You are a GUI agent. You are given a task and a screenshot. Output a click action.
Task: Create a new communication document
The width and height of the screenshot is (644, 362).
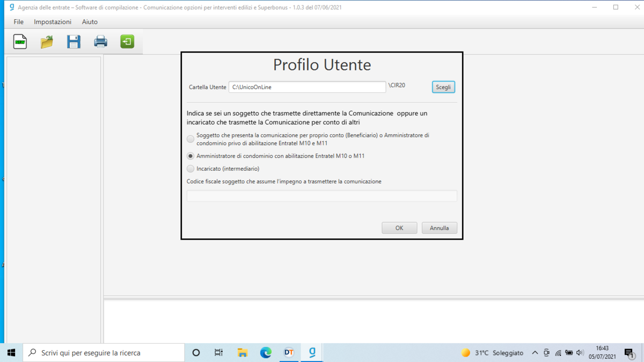tap(19, 41)
